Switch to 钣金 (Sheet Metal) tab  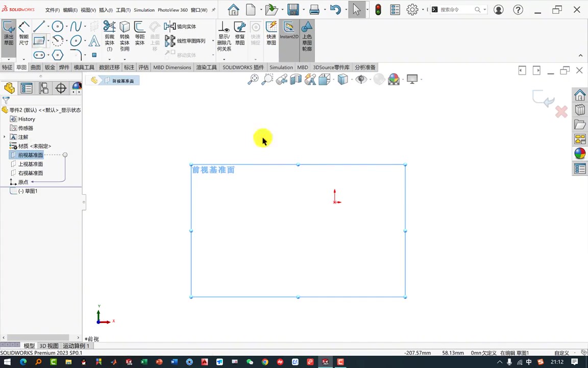pyautogui.click(x=50, y=67)
